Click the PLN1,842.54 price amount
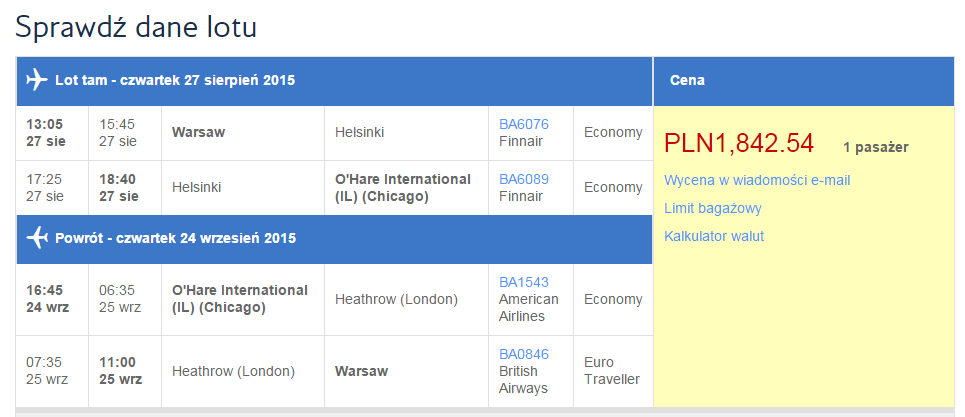Image resolution: width=965 pixels, height=417 pixels. [739, 143]
